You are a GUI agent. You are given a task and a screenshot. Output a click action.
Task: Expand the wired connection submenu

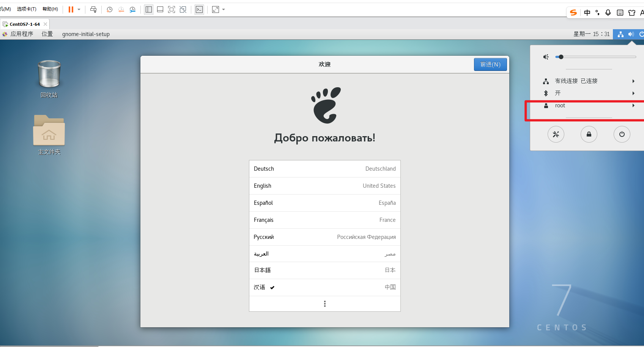(589, 81)
